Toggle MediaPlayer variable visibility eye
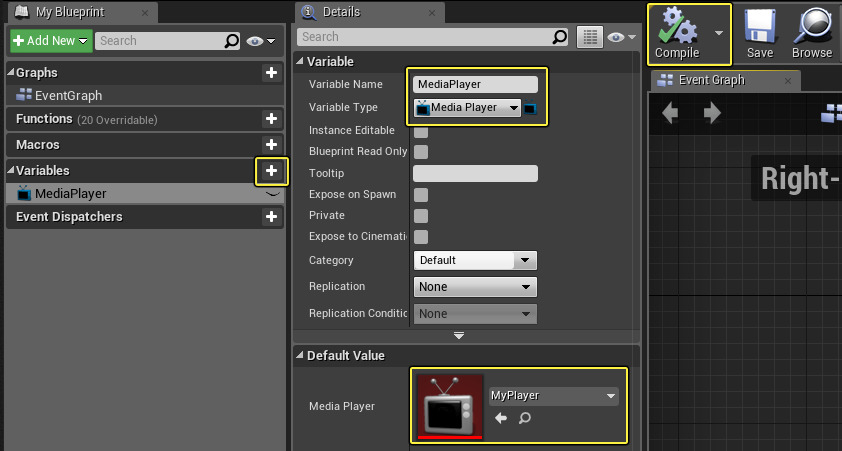The image size is (842, 451). (x=273, y=194)
